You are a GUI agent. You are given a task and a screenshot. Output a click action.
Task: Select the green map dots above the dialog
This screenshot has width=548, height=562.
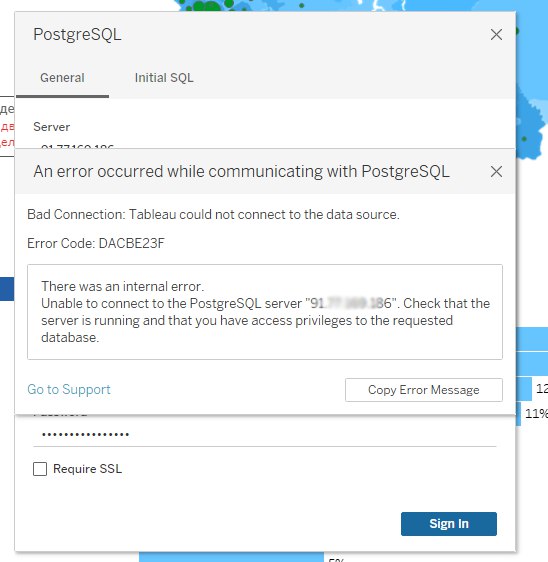(208, 5)
